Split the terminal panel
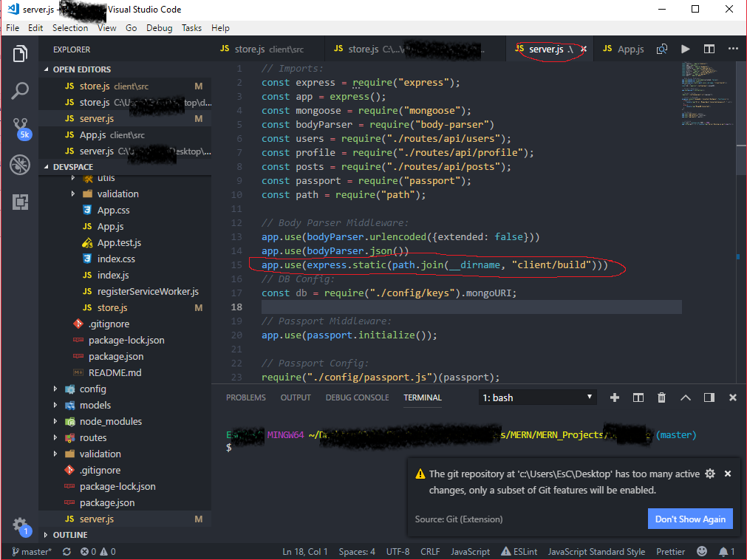The image size is (747, 560). [x=638, y=397]
